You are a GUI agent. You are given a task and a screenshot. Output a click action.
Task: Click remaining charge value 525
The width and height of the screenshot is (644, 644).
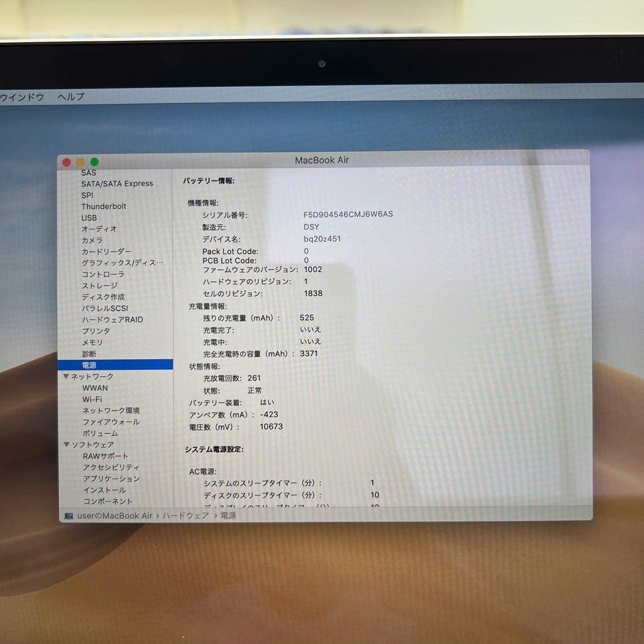pyautogui.click(x=307, y=318)
